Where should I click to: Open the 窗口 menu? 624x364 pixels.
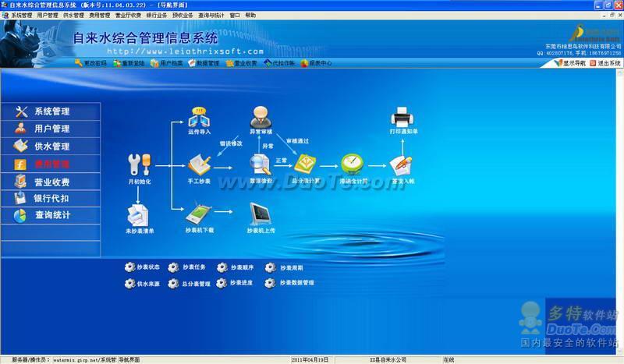click(235, 15)
